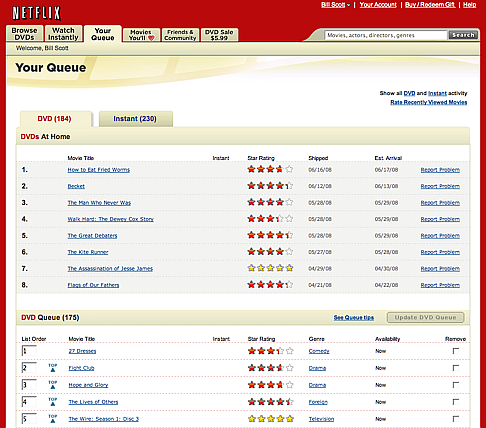486x428 pixels.
Task: Click the Search button
Action: [463, 35]
